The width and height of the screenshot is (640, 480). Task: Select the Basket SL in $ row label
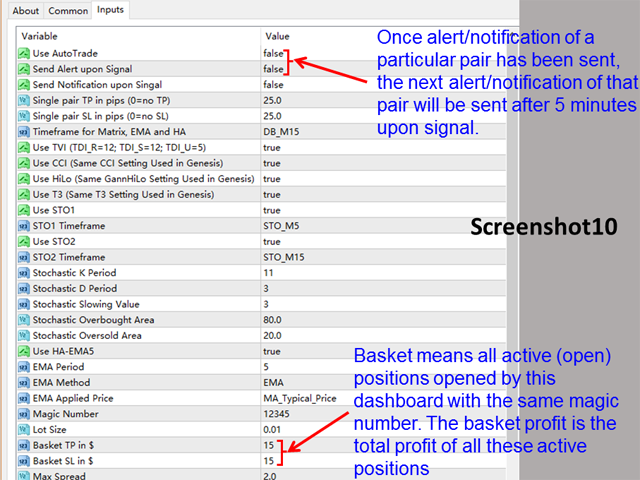63,461
